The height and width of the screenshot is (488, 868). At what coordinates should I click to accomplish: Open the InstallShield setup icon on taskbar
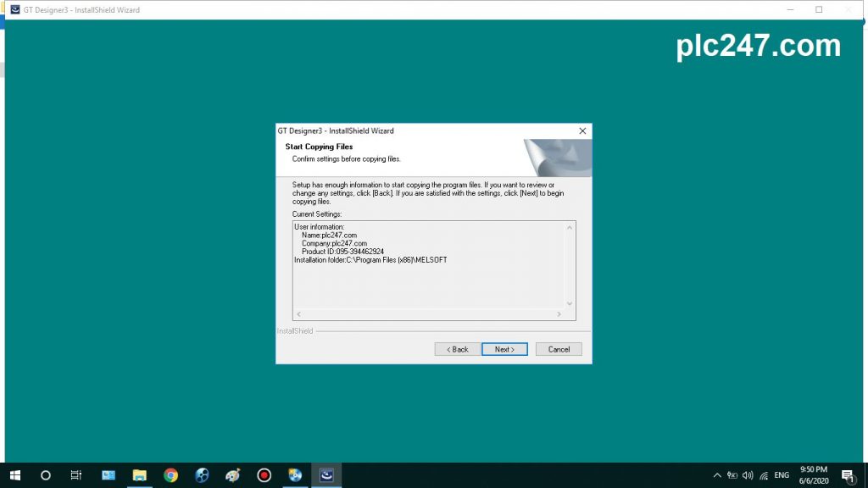click(x=326, y=475)
